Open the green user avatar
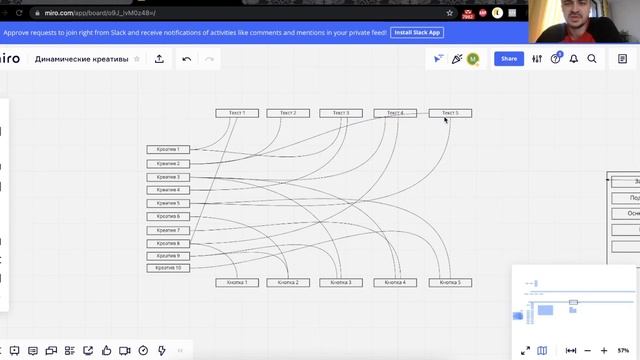Image resolution: width=640 pixels, height=360 pixels. [x=473, y=59]
